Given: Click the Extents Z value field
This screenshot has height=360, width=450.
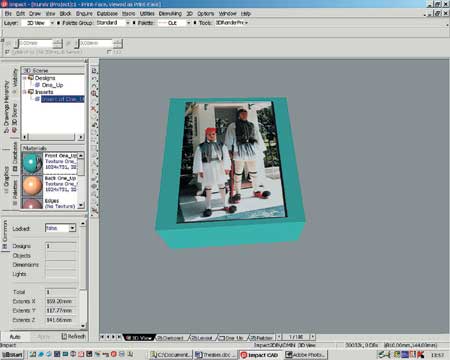Looking at the screenshot, I should (61, 320).
